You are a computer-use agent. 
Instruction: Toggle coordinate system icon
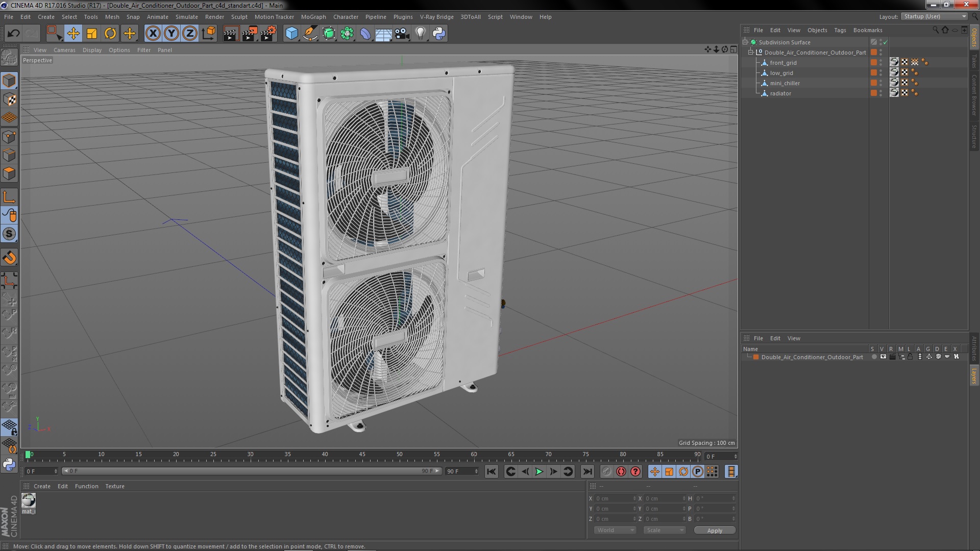click(x=209, y=34)
